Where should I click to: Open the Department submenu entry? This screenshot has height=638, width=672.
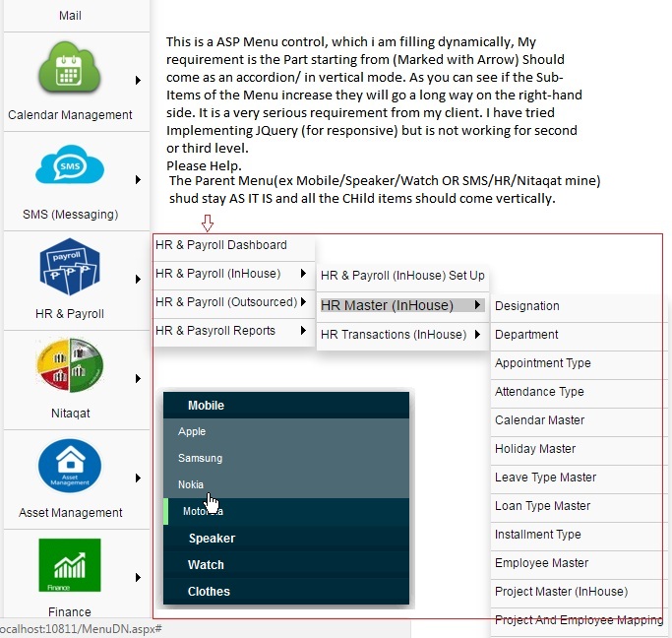(x=579, y=335)
